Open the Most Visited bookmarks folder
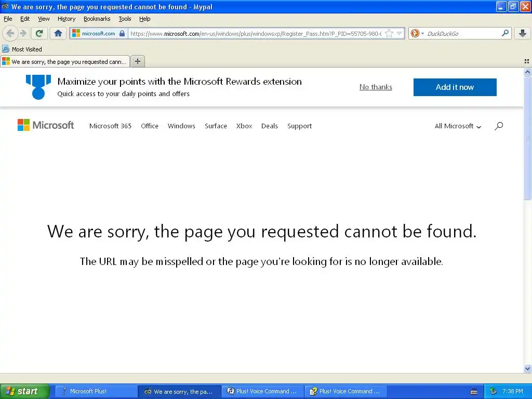 22,49
